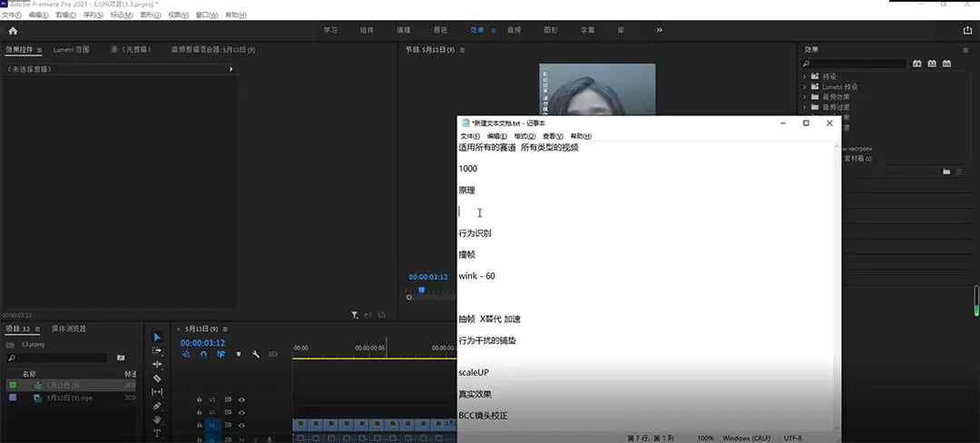This screenshot has width=980, height=443.
Task: Click the Effects panel search field
Action: (857, 64)
